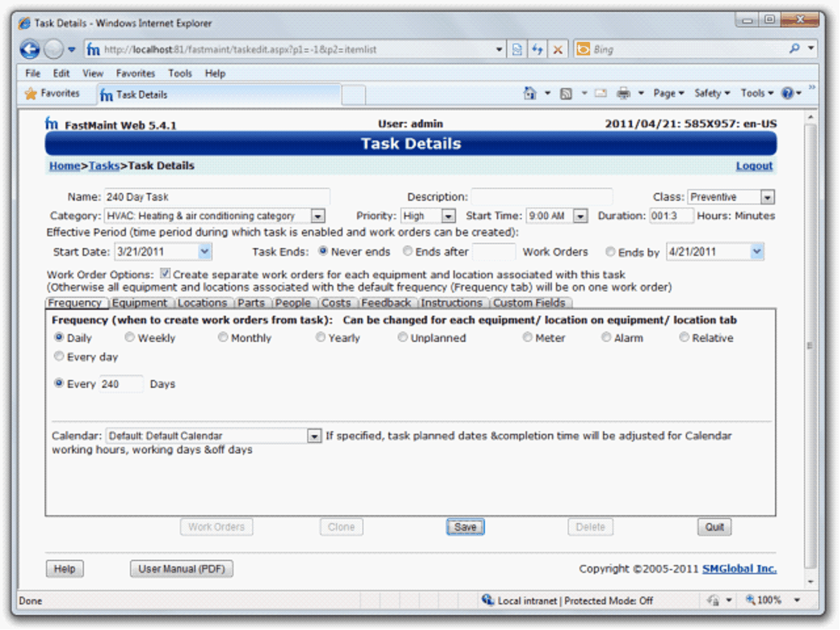Toggle Create separate work orders checkbox

[165, 273]
